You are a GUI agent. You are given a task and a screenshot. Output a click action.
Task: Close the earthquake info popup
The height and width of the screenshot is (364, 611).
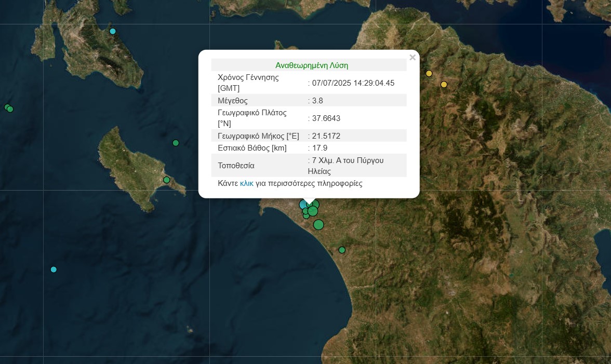tap(413, 58)
